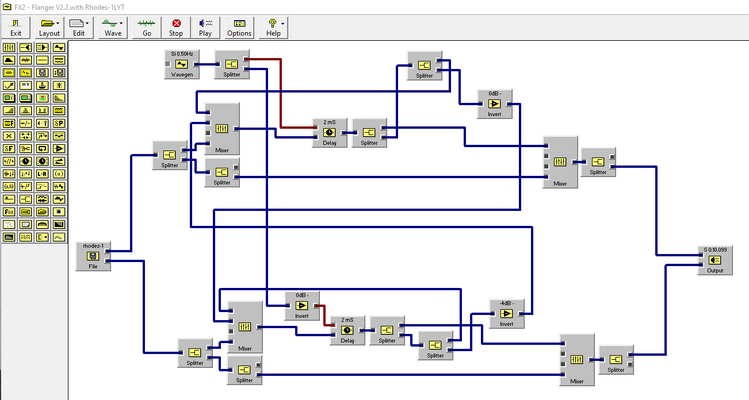Click the Play speaker button
The image size is (749, 400).
(205, 28)
